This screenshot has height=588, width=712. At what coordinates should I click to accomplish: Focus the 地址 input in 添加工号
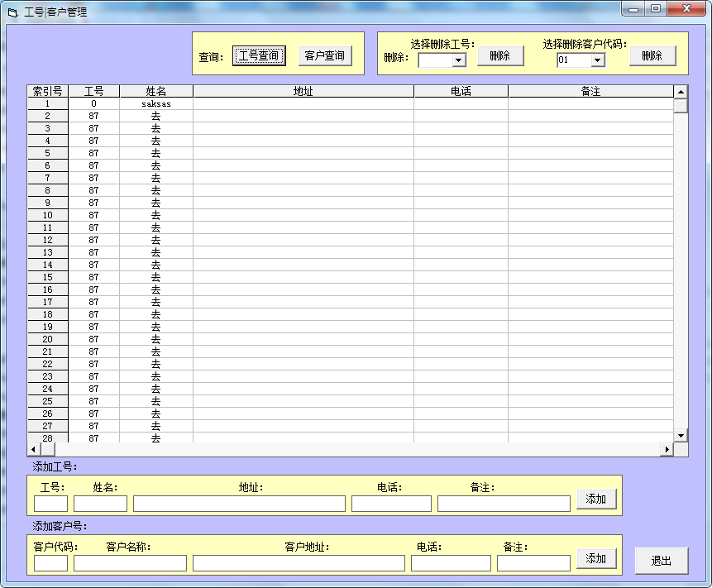(x=239, y=504)
